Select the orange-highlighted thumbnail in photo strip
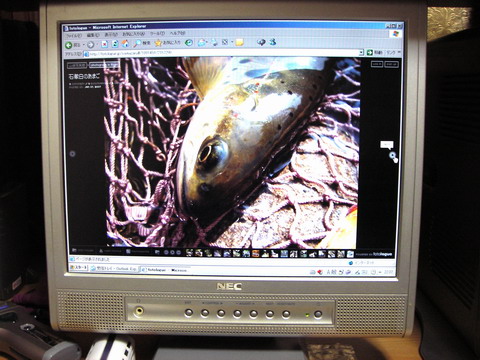Viewport: 480px width, 360px height. (x=256, y=254)
